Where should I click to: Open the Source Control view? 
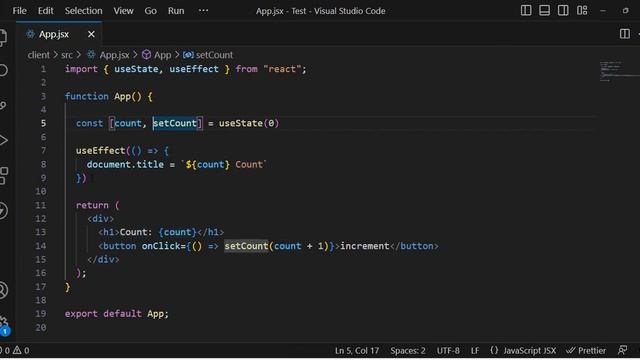pyautogui.click(x=3, y=105)
